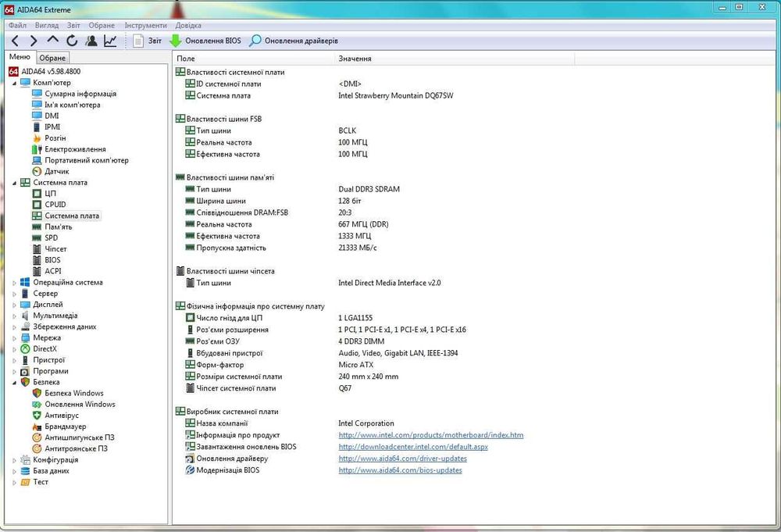Go forward with the right arrow toolbar icon
This screenshot has width=781, height=532.
tap(34, 41)
